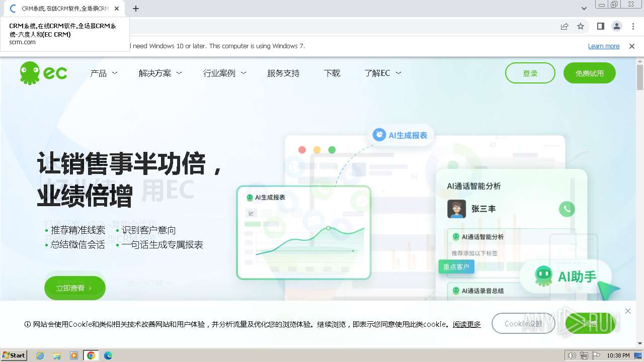Open the 阅读更多 cookie link
Viewport: 644px width, 362px height.
(x=466, y=324)
